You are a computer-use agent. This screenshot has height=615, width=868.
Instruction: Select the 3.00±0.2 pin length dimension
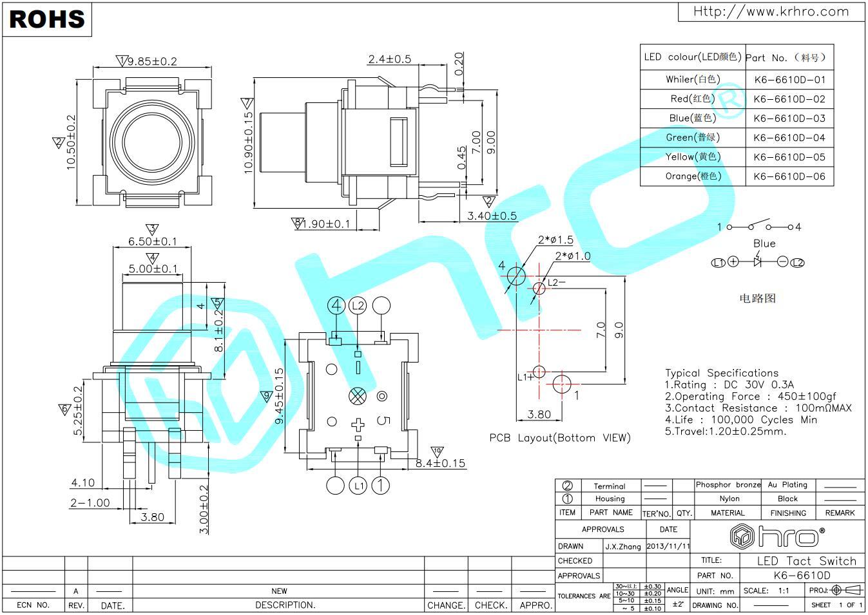coord(204,509)
